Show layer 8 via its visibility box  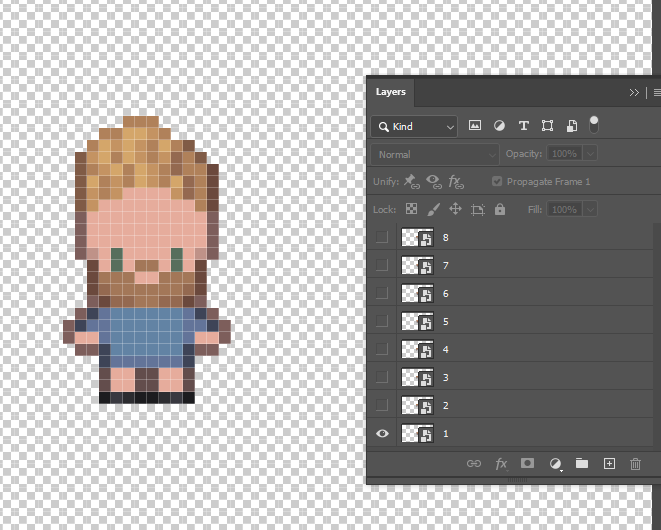[381, 238]
